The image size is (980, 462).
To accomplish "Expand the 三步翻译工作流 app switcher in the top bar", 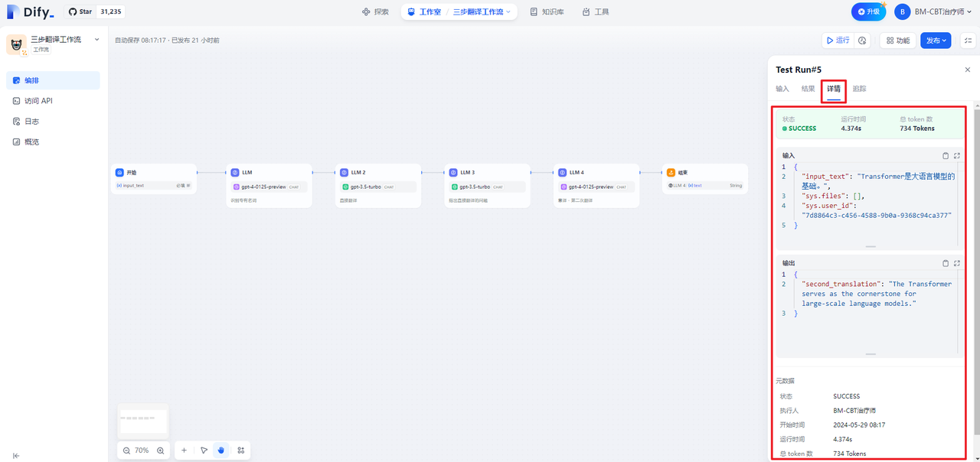I will tap(482, 12).
